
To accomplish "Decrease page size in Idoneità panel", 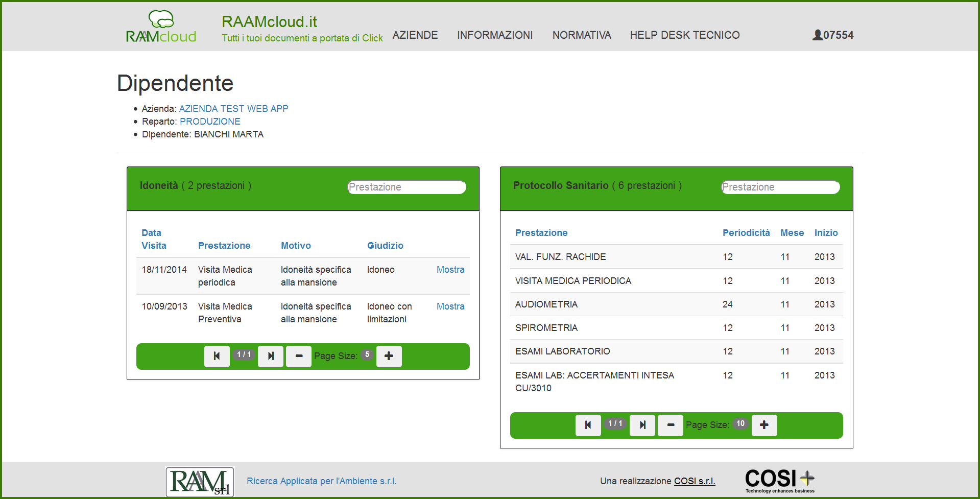I will pos(299,356).
